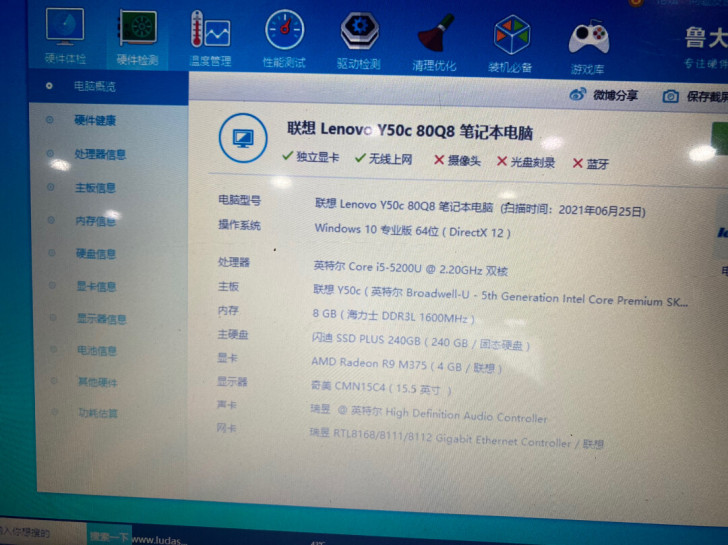The image size is (728, 545).
Task: Click 奇美 CMN15C4 display value
Action: click(x=381, y=388)
